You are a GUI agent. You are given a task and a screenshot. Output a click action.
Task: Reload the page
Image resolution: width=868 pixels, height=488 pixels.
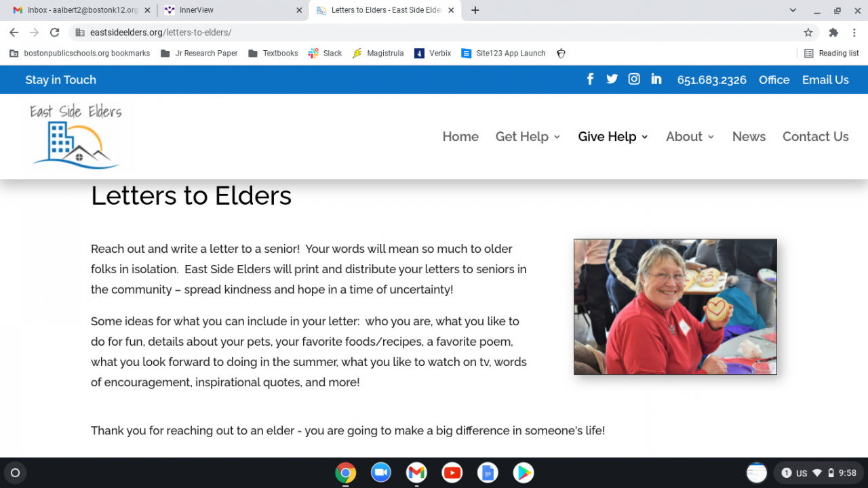[55, 33]
